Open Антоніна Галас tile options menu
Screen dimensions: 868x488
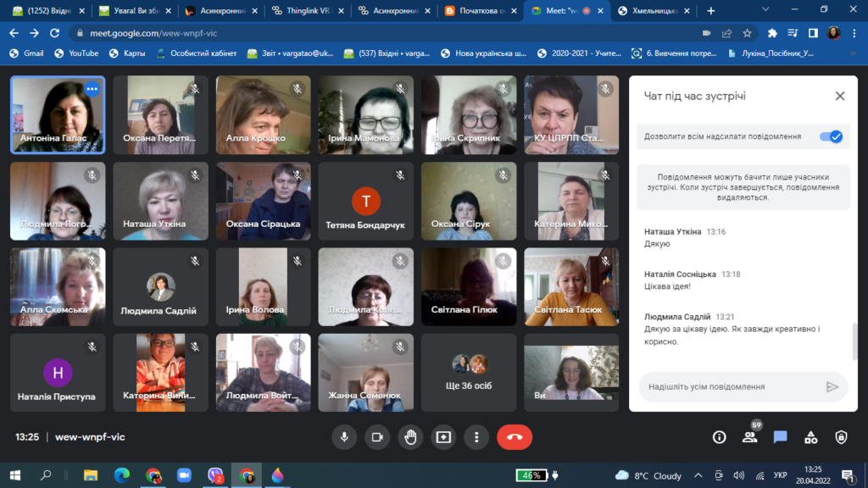92,88
